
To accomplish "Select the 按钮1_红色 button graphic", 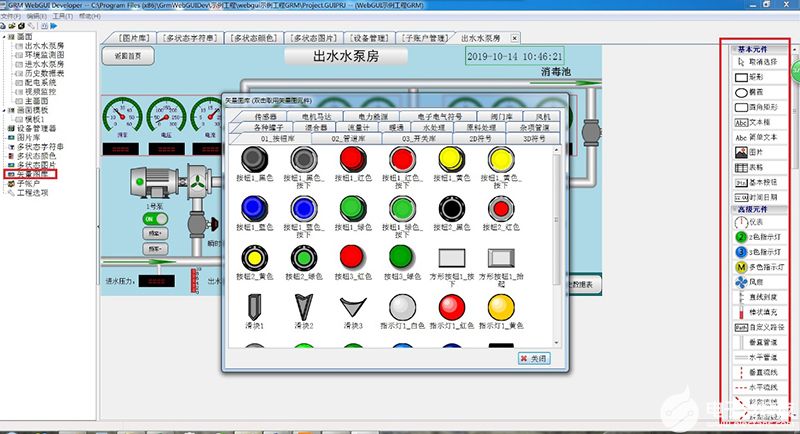I will click(353, 160).
